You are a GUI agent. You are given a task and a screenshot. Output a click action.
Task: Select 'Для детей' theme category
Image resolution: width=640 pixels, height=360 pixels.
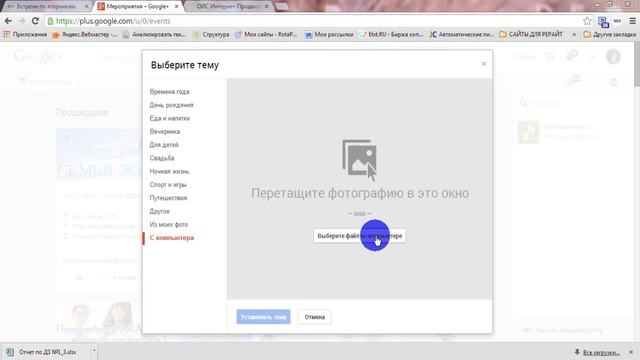(164, 145)
